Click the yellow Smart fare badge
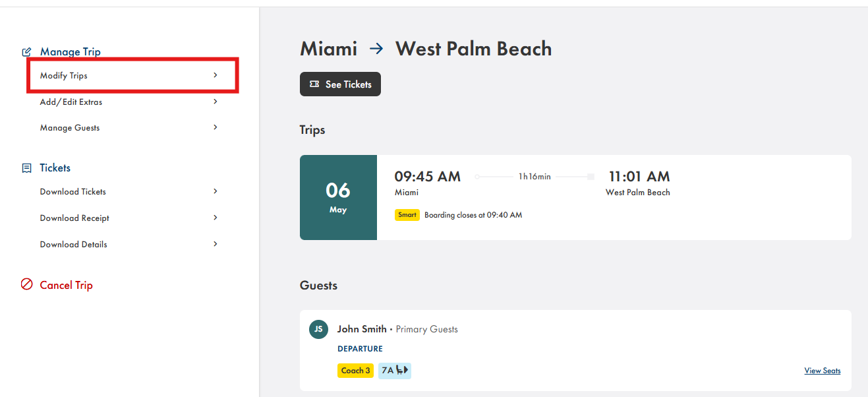 (x=407, y=215)
